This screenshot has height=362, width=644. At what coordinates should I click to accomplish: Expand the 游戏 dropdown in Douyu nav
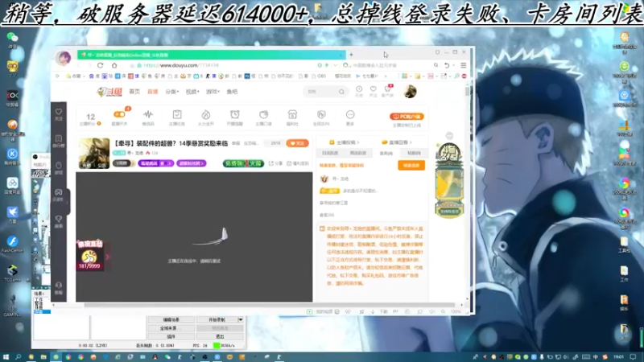[x=213, y=92]
